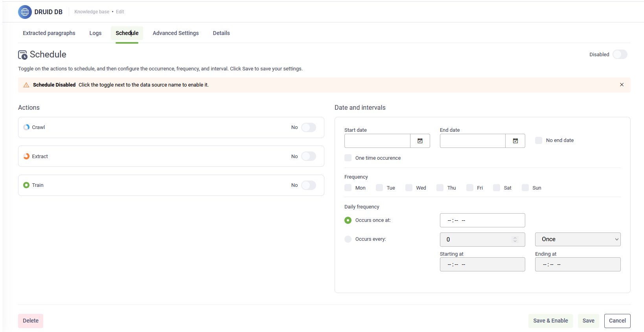Expand the Once interval dropdown
Screen dimensions: 644x332
(x=578, y=239)
